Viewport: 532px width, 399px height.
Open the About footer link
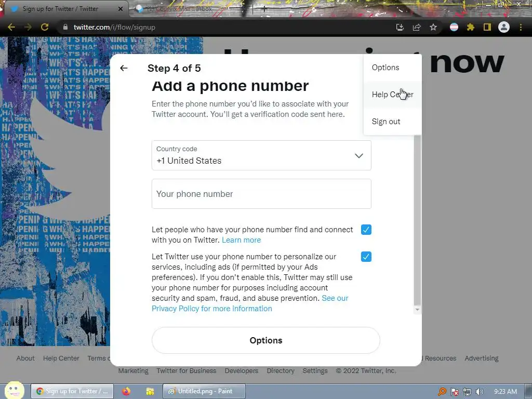(x=25, y=358)
